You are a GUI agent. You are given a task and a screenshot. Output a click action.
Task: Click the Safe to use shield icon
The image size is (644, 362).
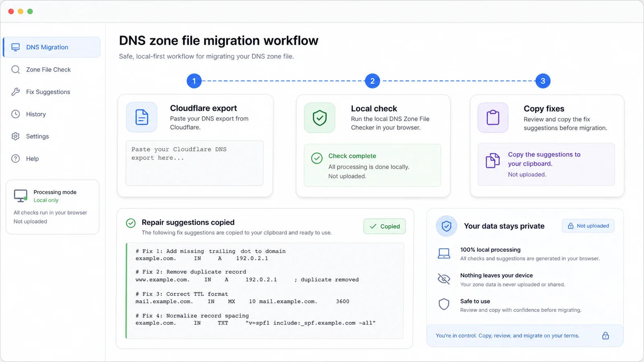[x=444, y=304]
